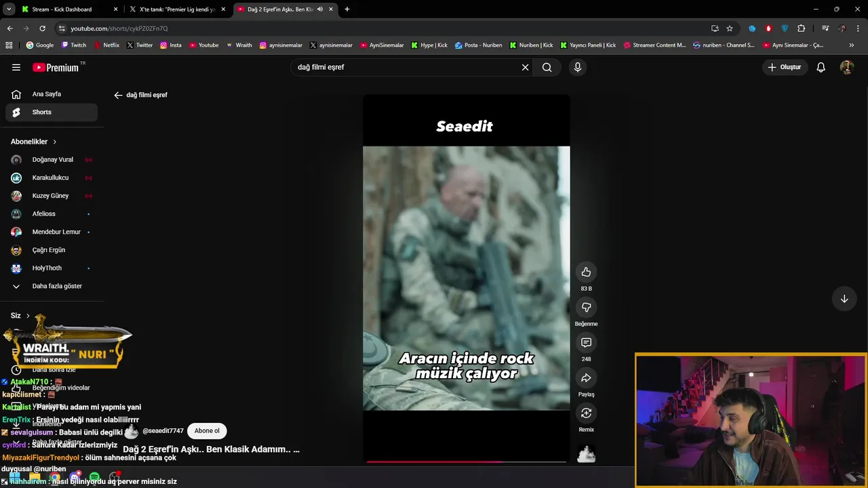
Task: Open Youtube bookmark
Action: [203, 45]
